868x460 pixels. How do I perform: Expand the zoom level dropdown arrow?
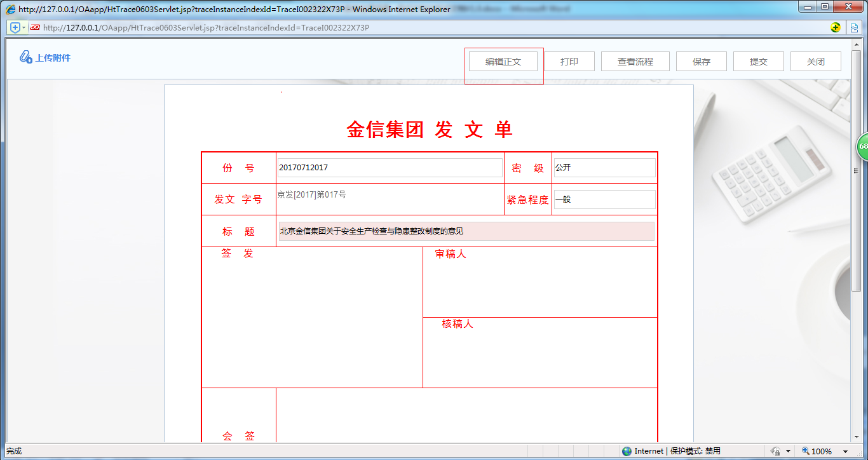tap(845, 452)
